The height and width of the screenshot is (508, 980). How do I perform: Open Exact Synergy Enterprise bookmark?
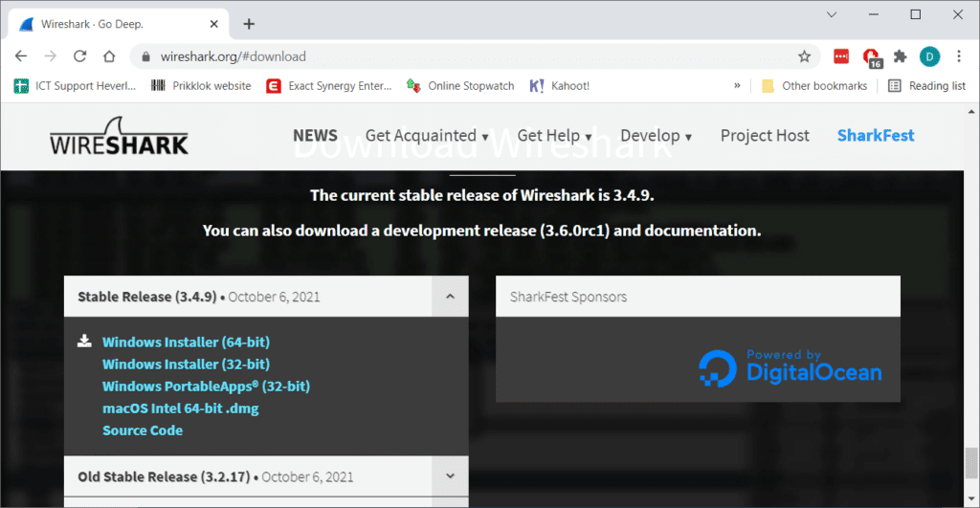(x=329, y=85)
